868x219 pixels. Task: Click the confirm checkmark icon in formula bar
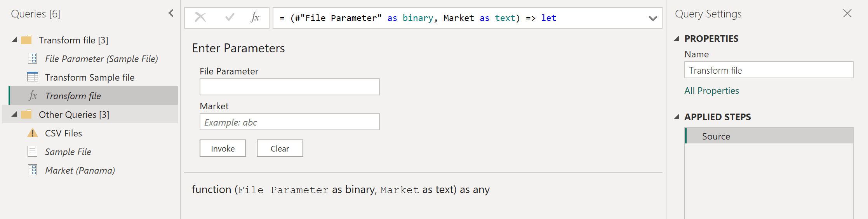point(230,17)
